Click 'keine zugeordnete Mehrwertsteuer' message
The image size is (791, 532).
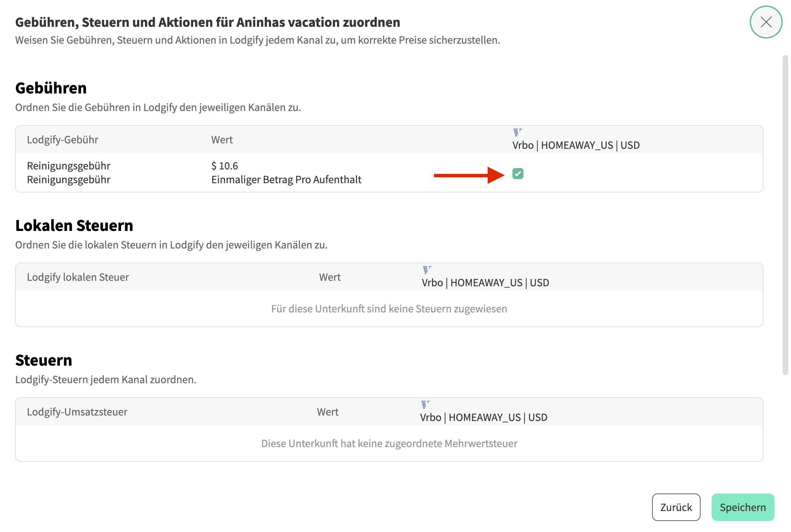coord(389,444)
